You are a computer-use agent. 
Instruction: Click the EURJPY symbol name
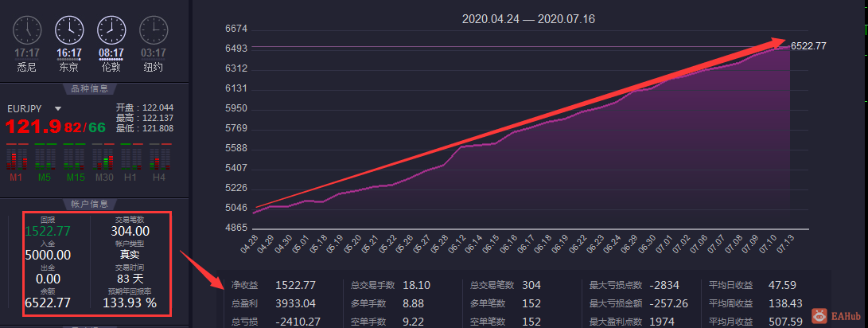pyautogui.click(x=25, y=109)
